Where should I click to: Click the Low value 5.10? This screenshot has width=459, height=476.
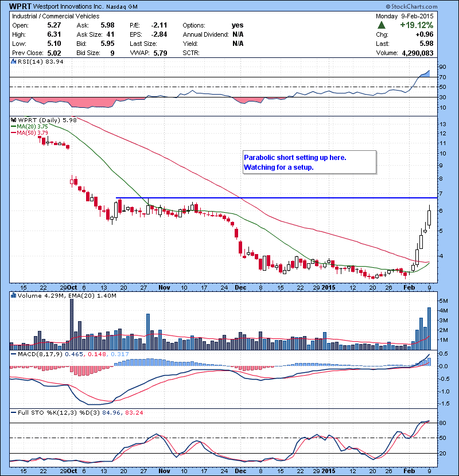(54, 44)
